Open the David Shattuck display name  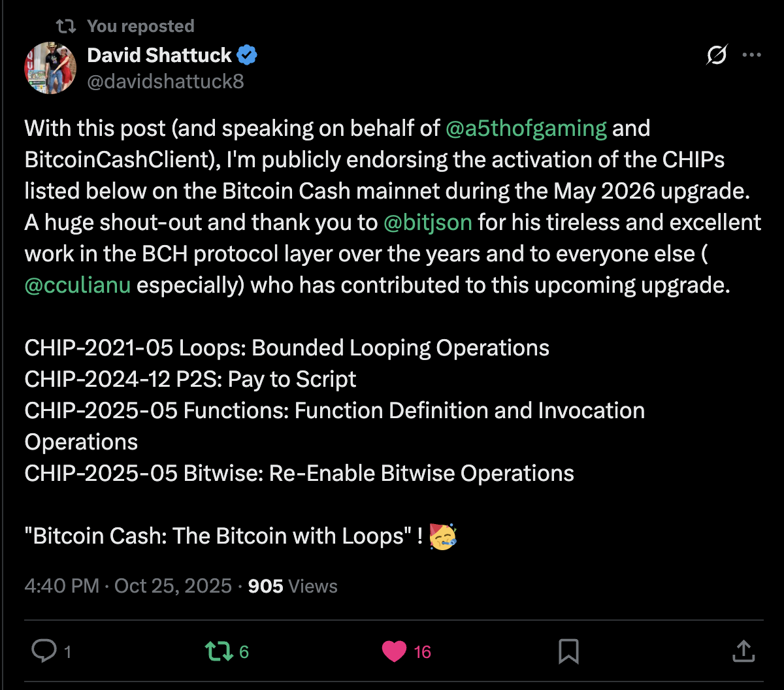coord(159,56)
